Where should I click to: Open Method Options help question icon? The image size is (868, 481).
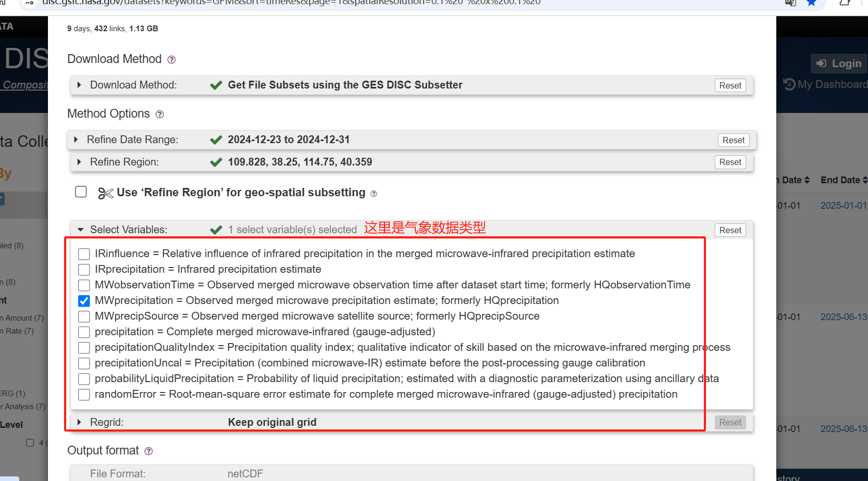160,115
